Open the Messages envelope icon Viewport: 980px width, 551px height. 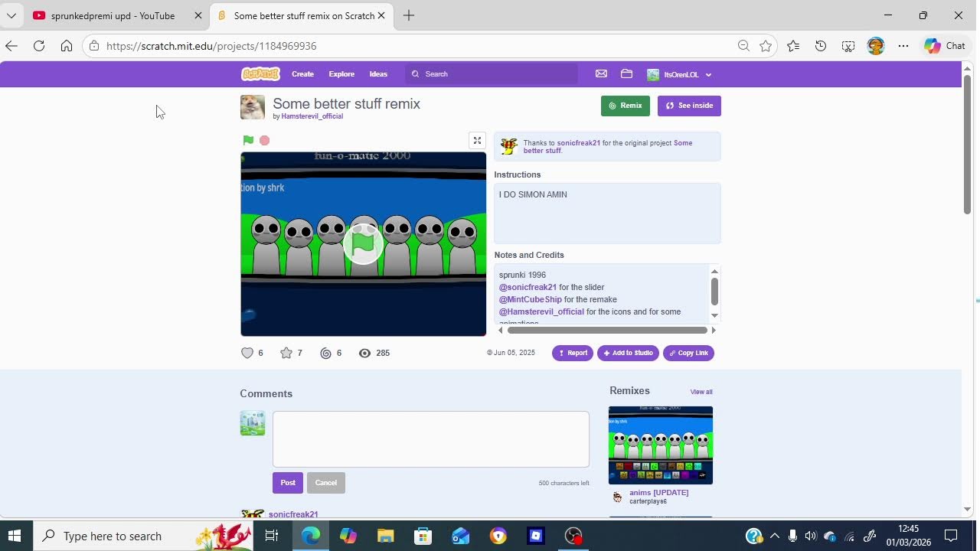(x=601, y=74)
